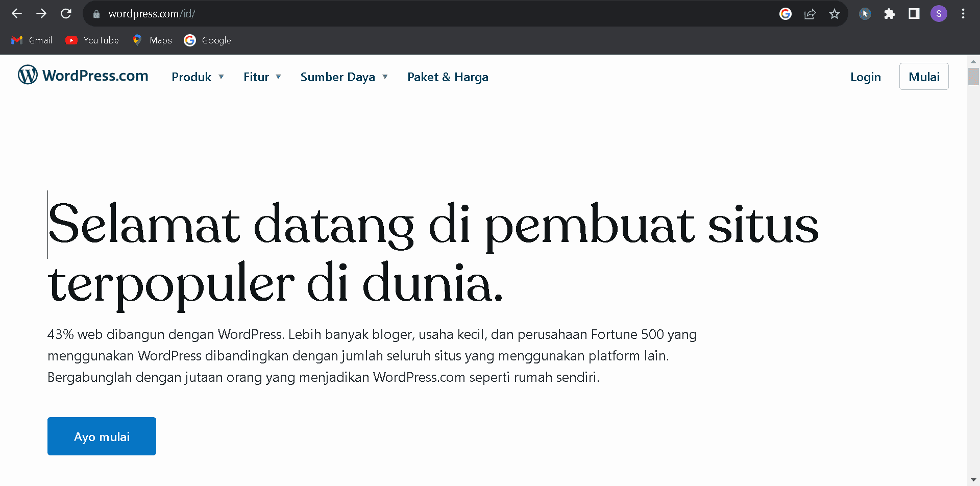Open Gmail bookmark
This screenshot has height=486, width=980.
[x=32, y=40]
